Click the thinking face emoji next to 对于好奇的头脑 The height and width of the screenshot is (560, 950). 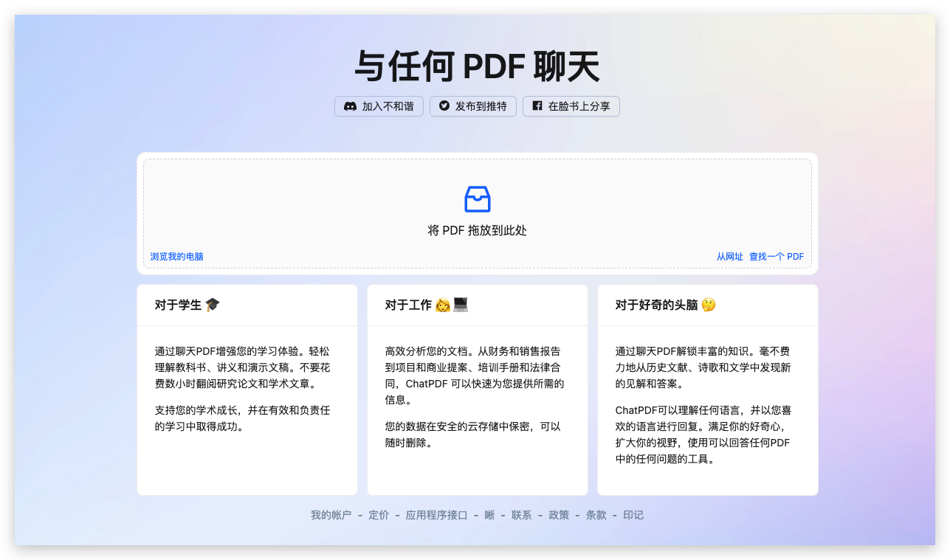(709, 305)
